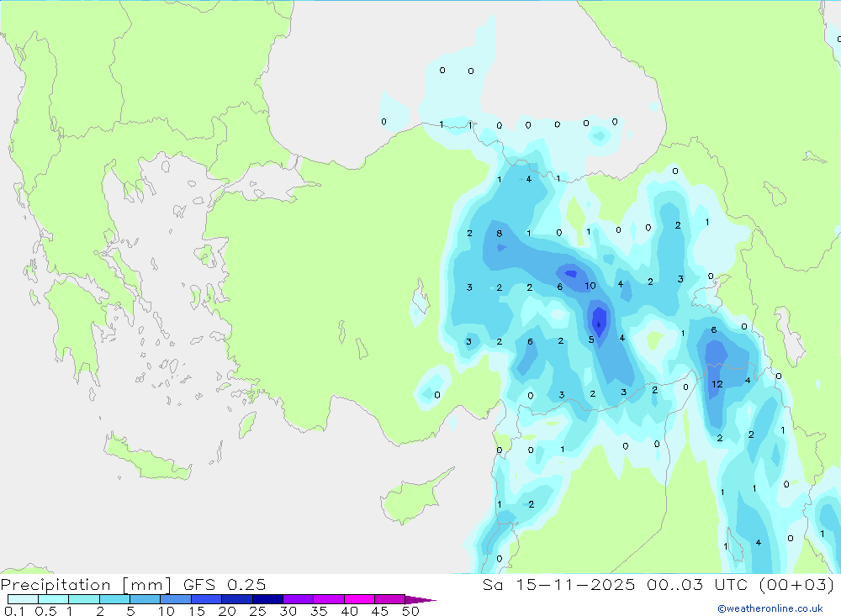Pick the 20–25 mm navy legend swatch
This screenshot has width=841, height=616.
[236, 599]
